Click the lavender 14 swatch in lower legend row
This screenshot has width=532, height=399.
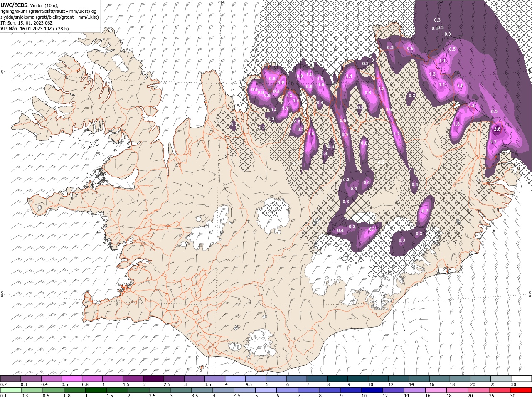click(x=414, y=390)
